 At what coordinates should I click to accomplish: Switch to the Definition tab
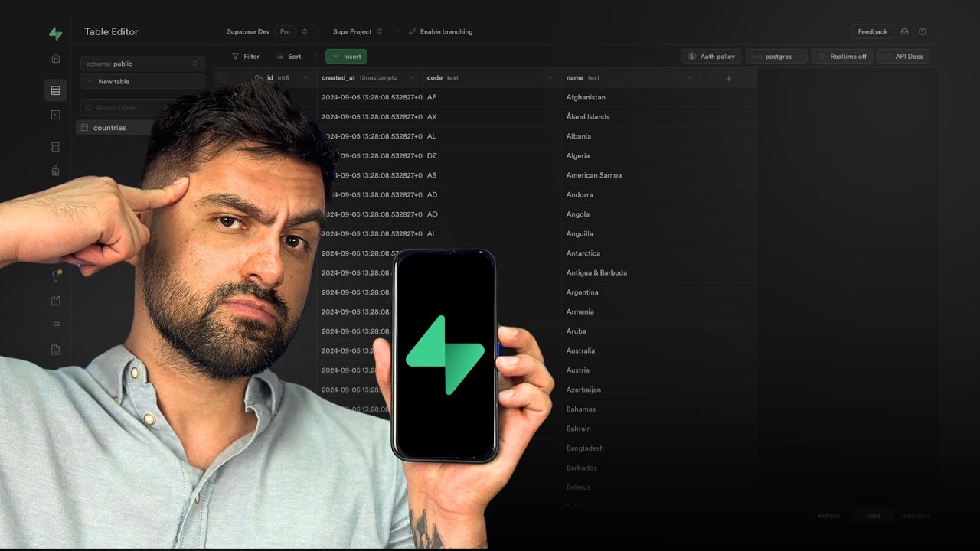click(x=913, y=516)
